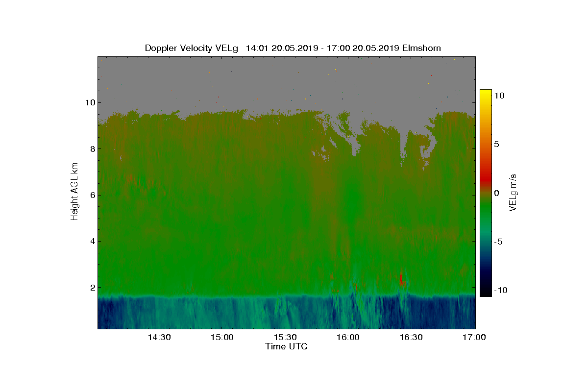The image size is (588, 392).
Task: Click the colorbar label '-10'
Action: click(499, 290)
